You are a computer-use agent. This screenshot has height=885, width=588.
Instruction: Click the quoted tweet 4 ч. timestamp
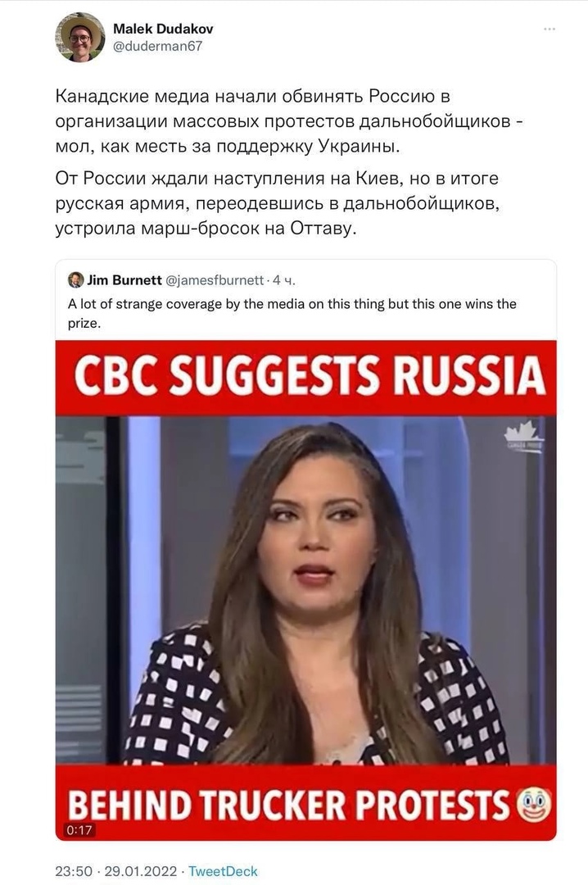[x=284, y=280]
